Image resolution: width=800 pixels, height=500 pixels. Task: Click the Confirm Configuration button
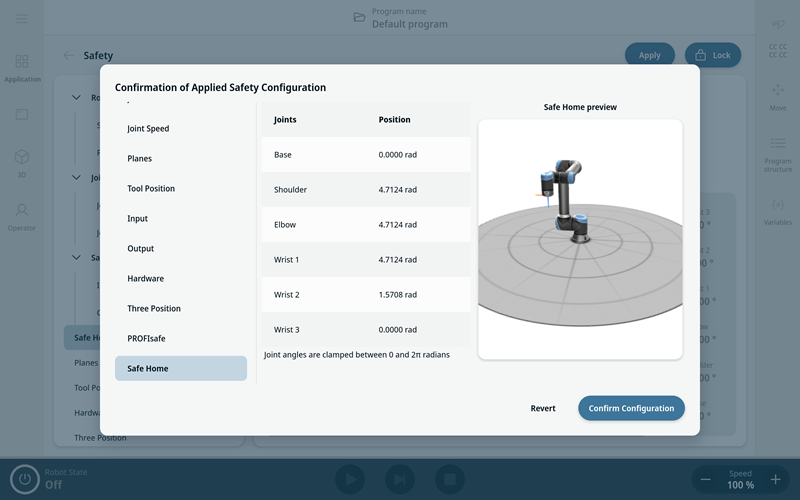[631, 408]
